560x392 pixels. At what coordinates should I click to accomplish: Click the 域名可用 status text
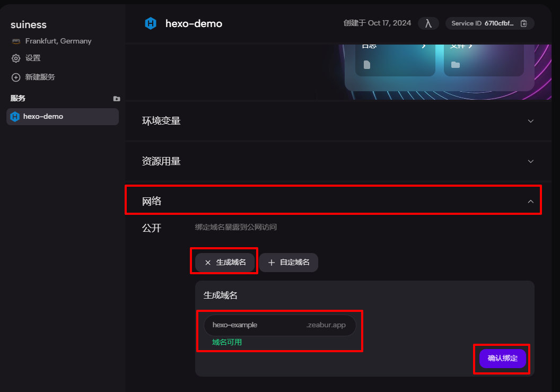pyautogui.click(x=227, y=342)
